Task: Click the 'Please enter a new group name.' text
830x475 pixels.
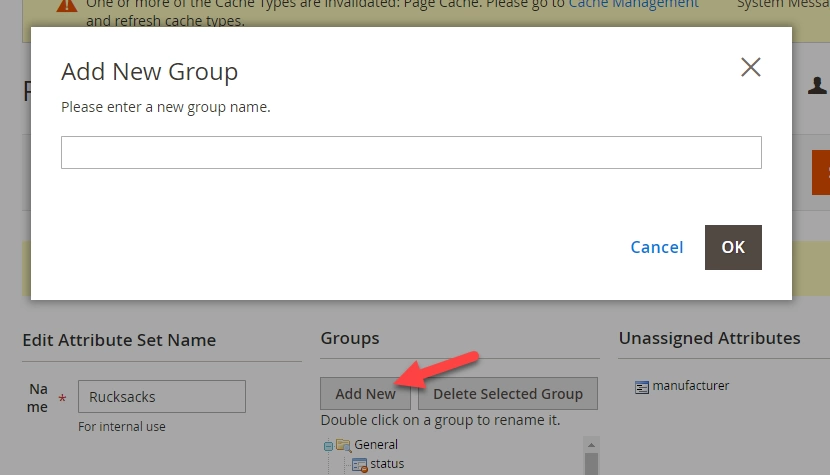Action: pyautogui.click(x=166, y=107)
